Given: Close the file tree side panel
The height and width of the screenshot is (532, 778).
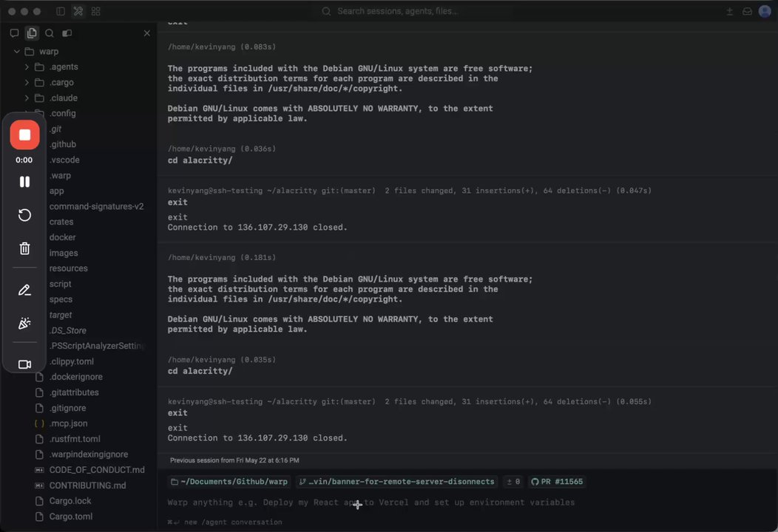Looking at the screenshot, I should (147, 33).
